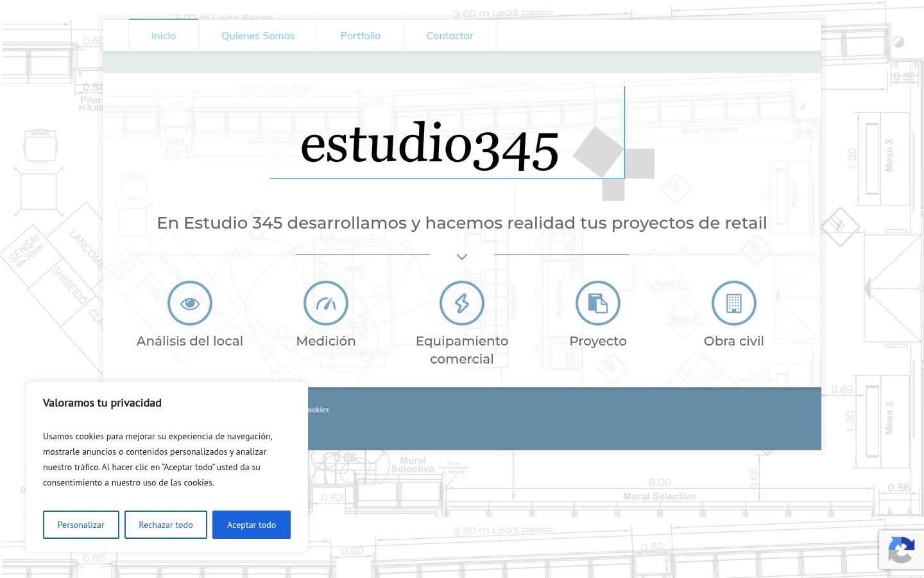This screenshot has width=924, height=578.
Task: Open the Inicio menu tab
Action: [164, 35]
